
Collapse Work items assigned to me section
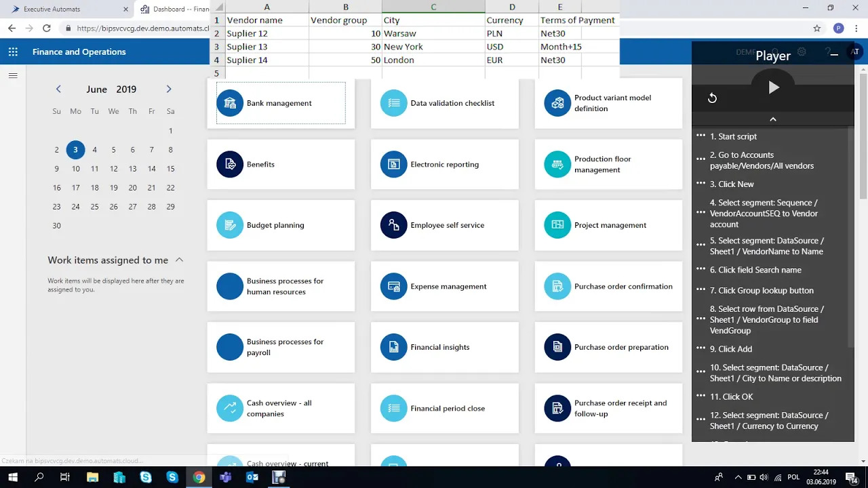click(x=179, y=260)
